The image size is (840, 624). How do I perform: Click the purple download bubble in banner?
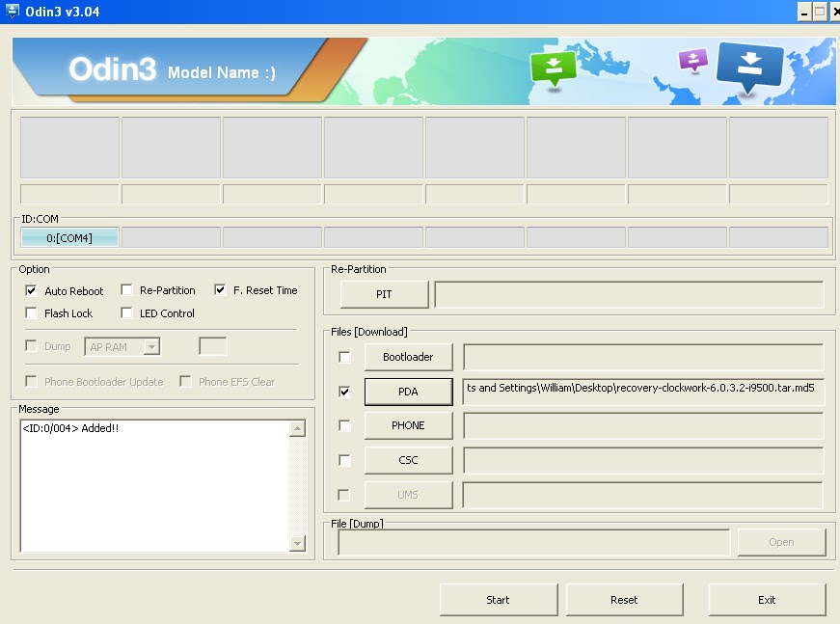693,60
